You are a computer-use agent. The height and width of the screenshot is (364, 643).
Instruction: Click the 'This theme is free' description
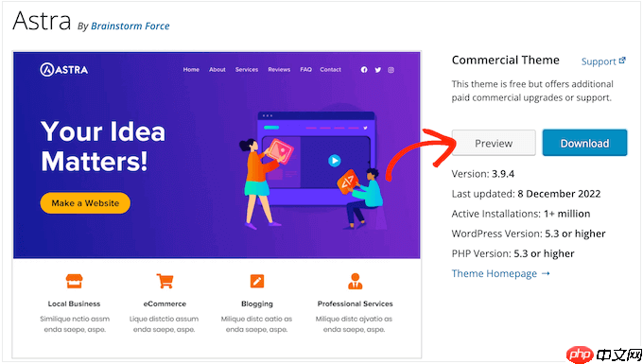pos(532,91)
